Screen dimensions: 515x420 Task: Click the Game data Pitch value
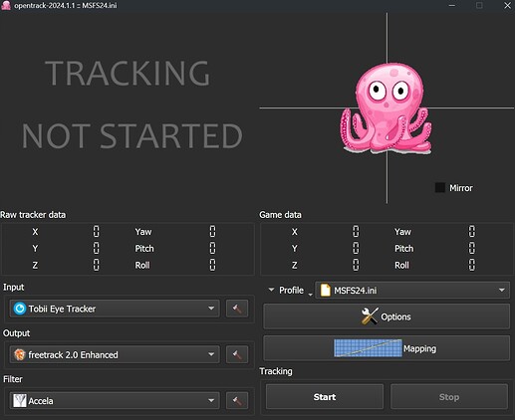[x=471, y=248]
